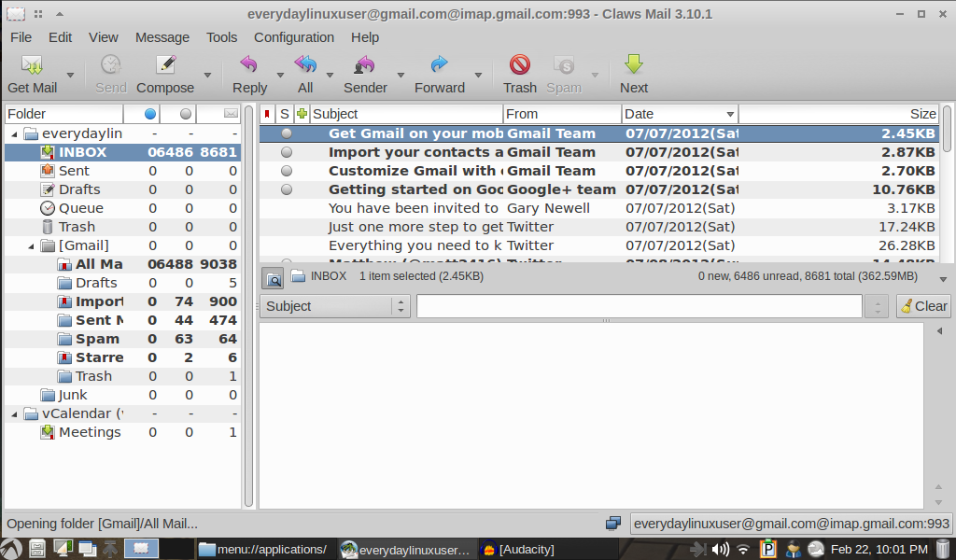Click Reply to Sender icon
This screenshot has height=560, width=956.
[365, 66]
